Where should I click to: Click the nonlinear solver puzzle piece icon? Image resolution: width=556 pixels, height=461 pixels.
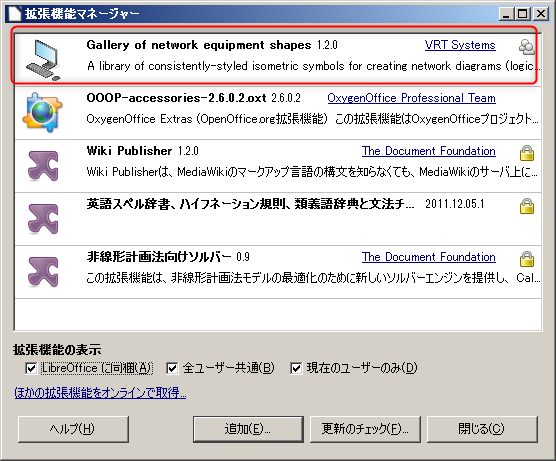click(43, 272)
